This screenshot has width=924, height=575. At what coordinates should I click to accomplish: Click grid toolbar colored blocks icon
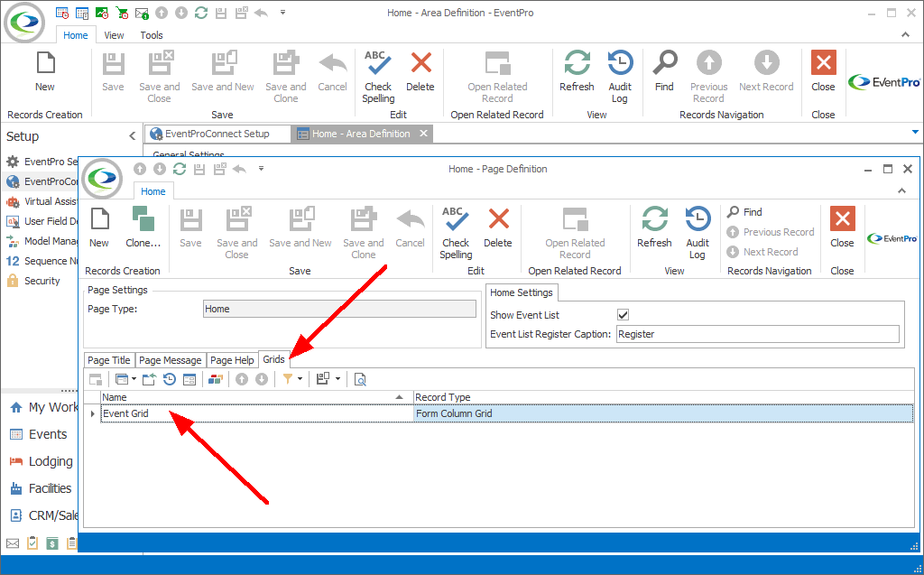(x=215, y=379)
